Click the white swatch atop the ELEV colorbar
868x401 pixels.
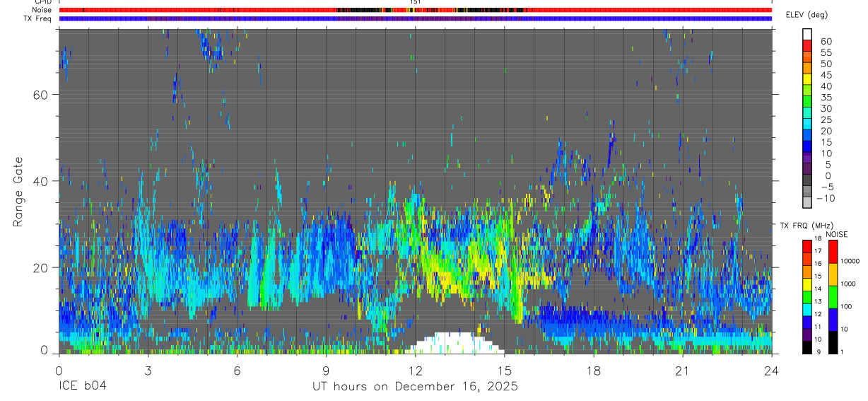tap(807, 34)
